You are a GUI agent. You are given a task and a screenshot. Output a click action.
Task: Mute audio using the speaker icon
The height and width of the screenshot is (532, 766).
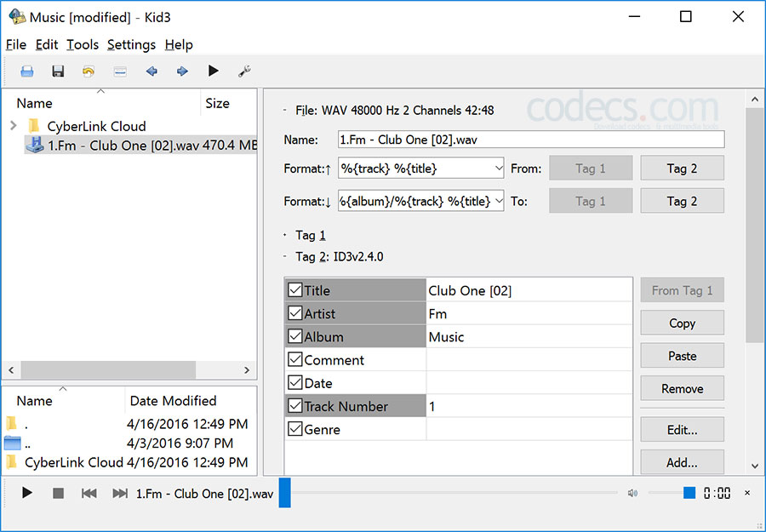(x=632, y=494)
